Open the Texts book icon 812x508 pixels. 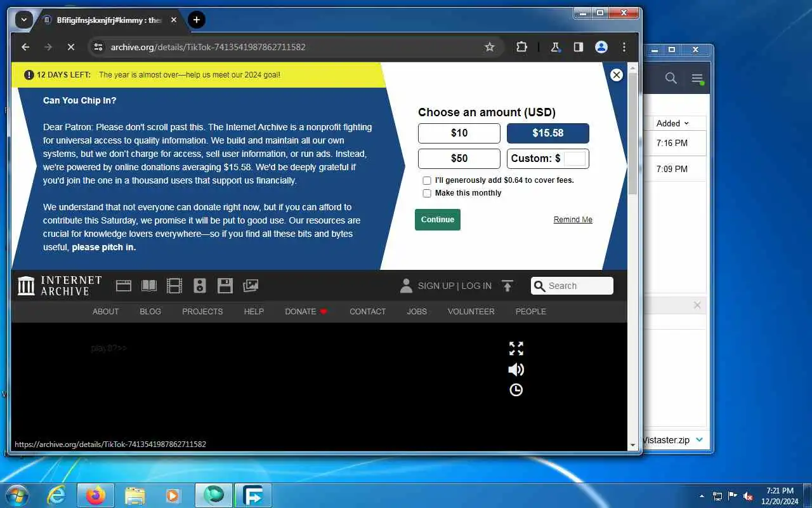pyautogui.click(x=149, y=286)
